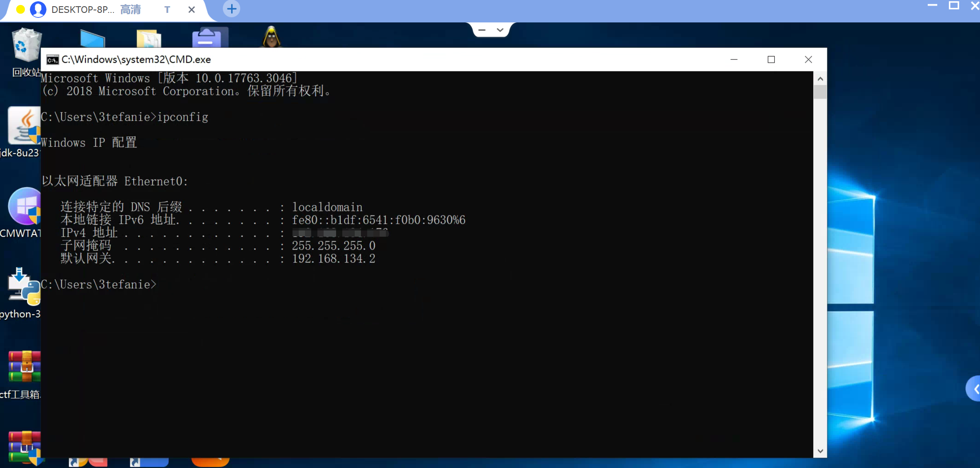Launch the CMWTAT desktop icon
The height and width of the screenshot is (468, 980).
24,207
